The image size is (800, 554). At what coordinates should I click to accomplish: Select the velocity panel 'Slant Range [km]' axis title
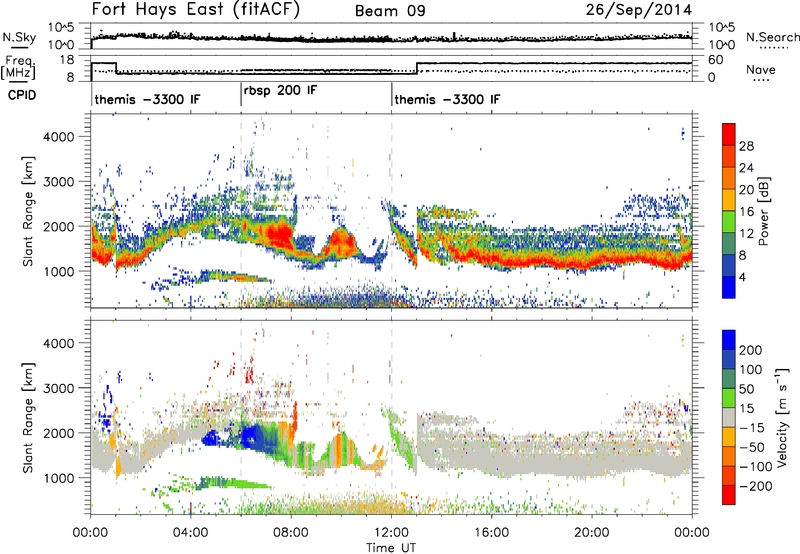[x=29, y=418]
